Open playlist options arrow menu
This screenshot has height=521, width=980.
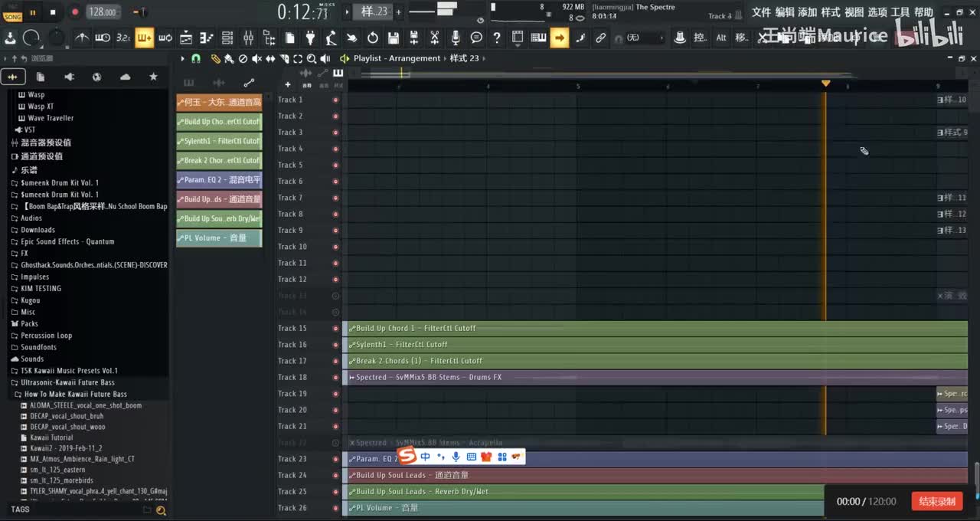tap(182, 58)
